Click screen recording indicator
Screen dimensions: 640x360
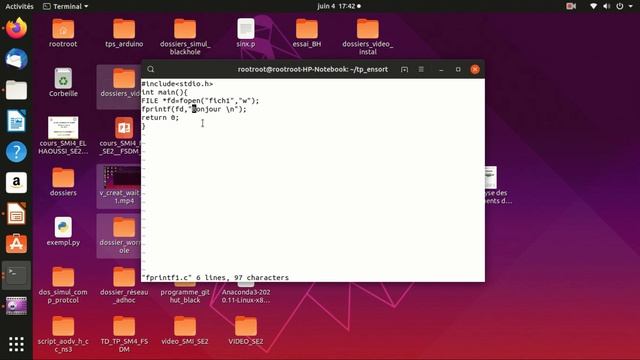[x=571, y=6]
